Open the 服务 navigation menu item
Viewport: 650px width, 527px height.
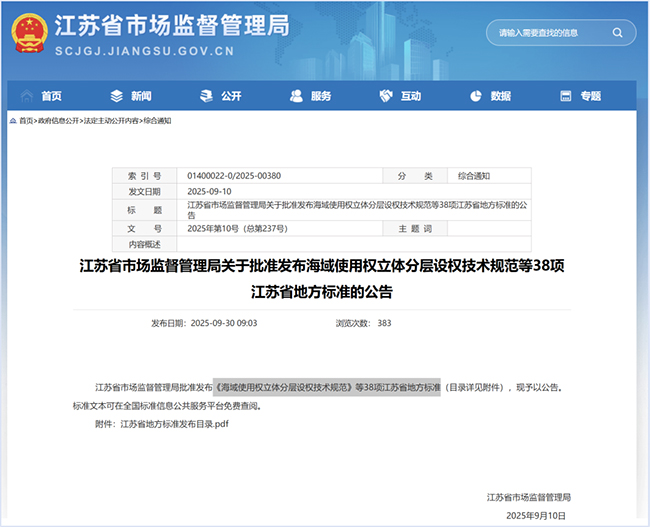321,96
